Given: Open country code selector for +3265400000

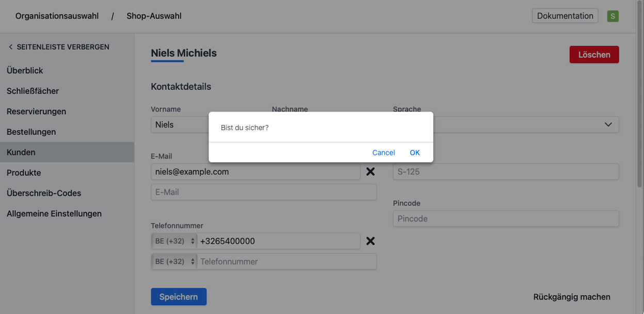Looking at the screenshot, I should point(175,241).
